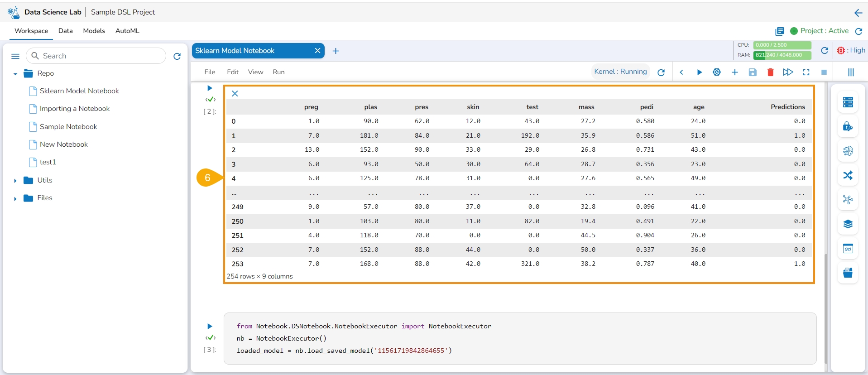
Task: Open the Edit menu
Action: pos(232,72)
